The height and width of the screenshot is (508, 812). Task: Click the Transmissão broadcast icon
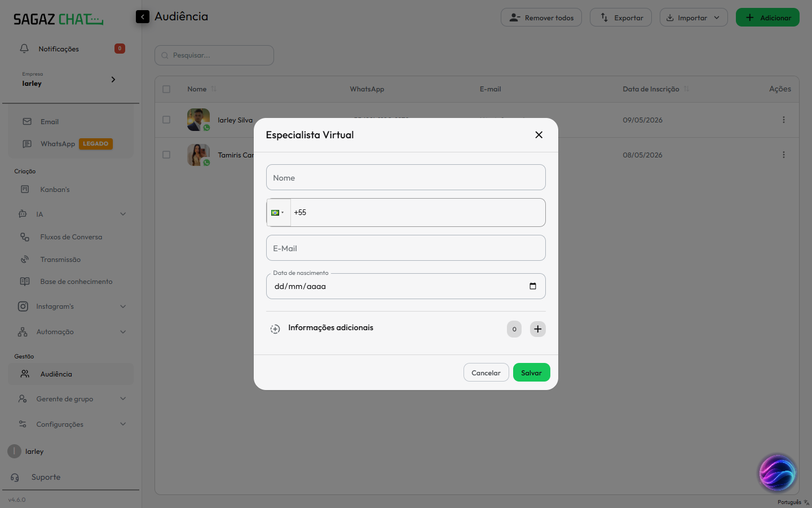pyautogui.click(x=25, y=260)
